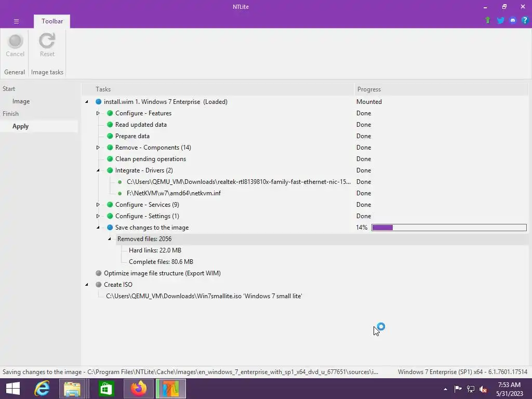The height and width of the screenshot is (399, 532).
Task: Open the network tray icon
Action: click(x=471, y=389)
